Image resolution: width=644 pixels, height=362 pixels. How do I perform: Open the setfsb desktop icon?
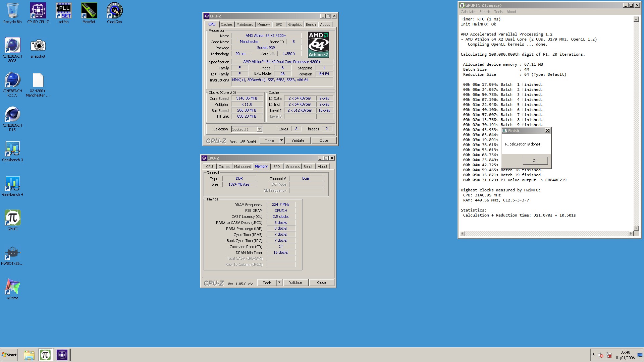click(63, 13)
